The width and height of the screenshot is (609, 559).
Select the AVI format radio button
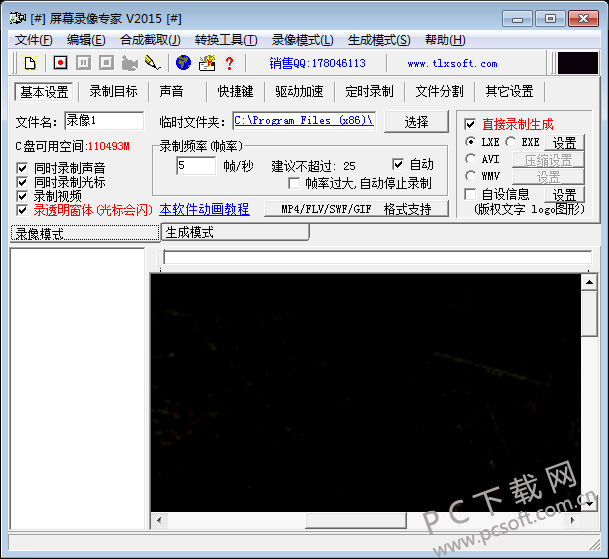(x=470, y=158)
